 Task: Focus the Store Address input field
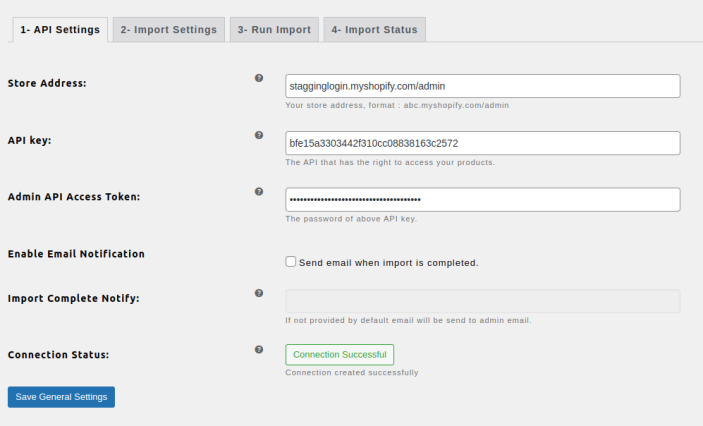482,86
